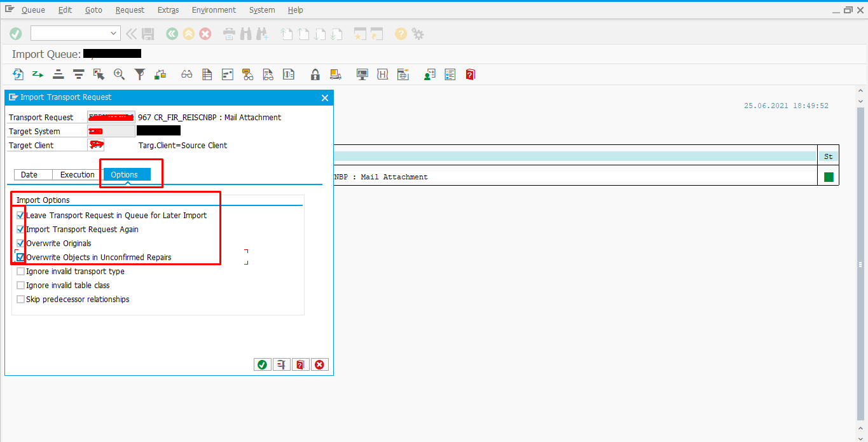Click the Refresh queue icon
Viewport: 868px width, 442px height.
pyautogui.click(x=18, y=74)
